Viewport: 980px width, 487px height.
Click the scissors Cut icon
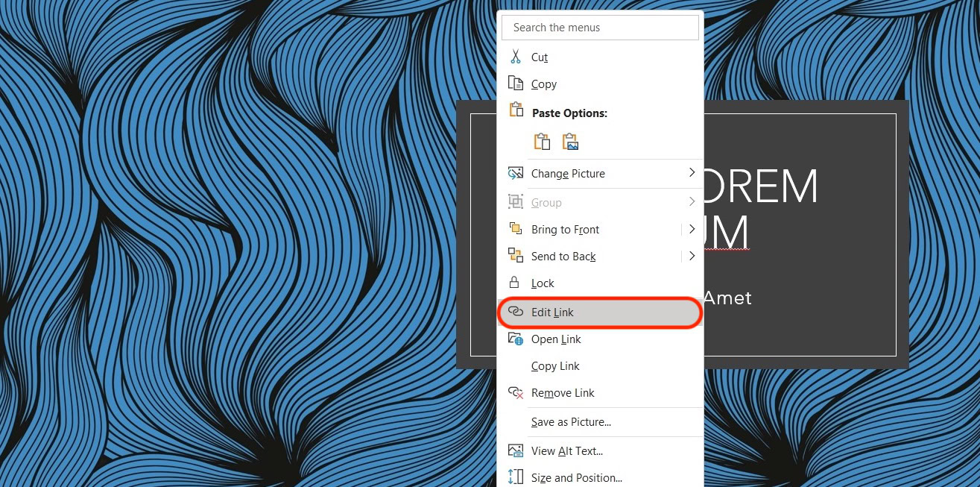point(515,57)
